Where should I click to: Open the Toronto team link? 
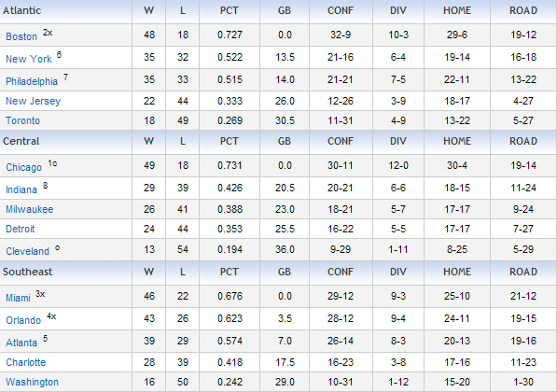22,120
